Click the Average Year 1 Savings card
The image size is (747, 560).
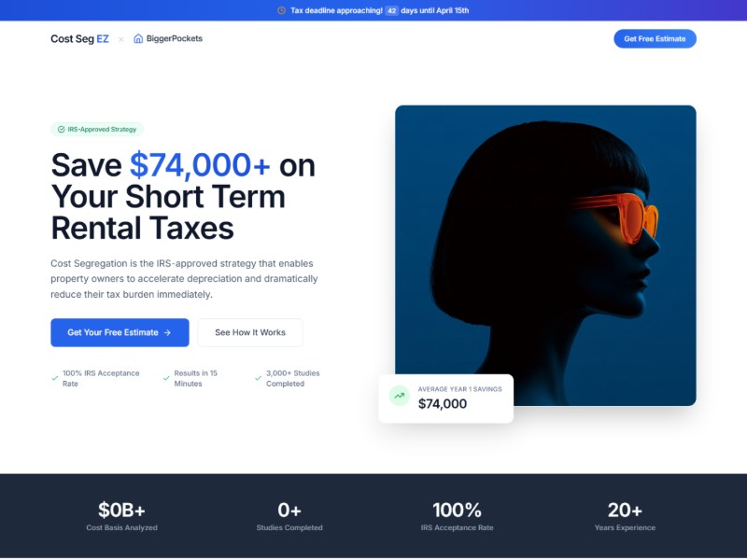[446, 399]
